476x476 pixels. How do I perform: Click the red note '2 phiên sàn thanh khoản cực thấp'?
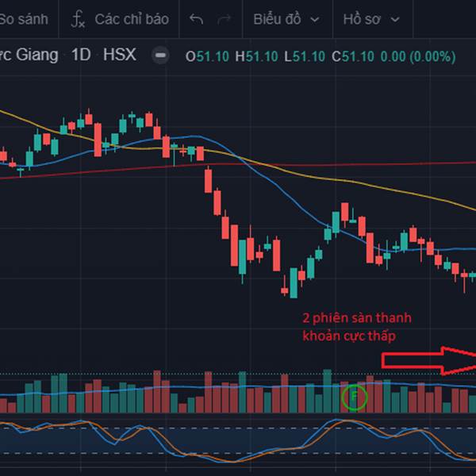coord(357,327)
